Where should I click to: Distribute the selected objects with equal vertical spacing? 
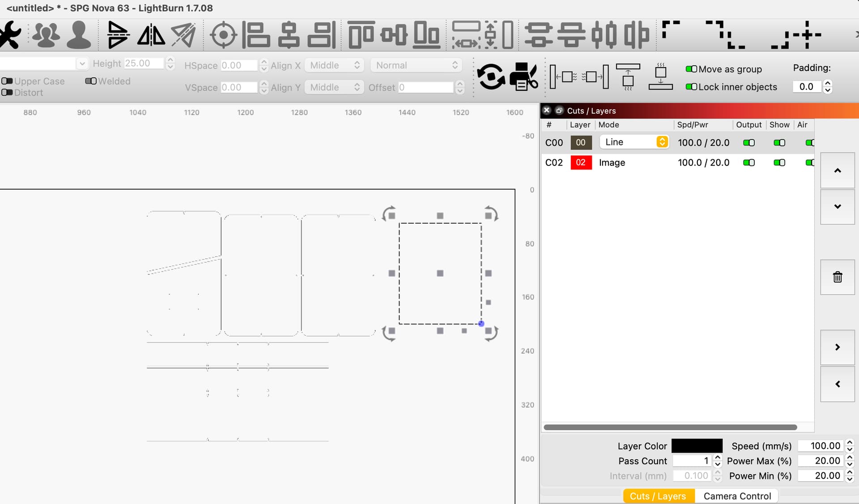pyautogui.click(x=571, y=35)
